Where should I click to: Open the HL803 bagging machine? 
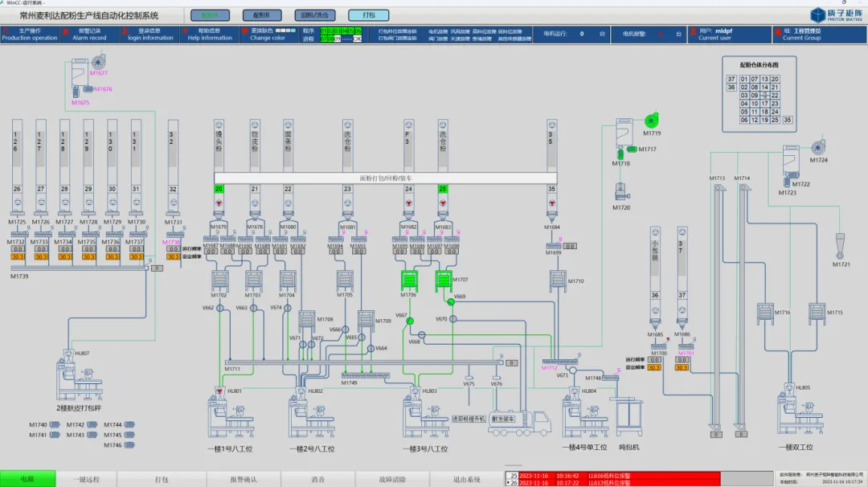426,413
